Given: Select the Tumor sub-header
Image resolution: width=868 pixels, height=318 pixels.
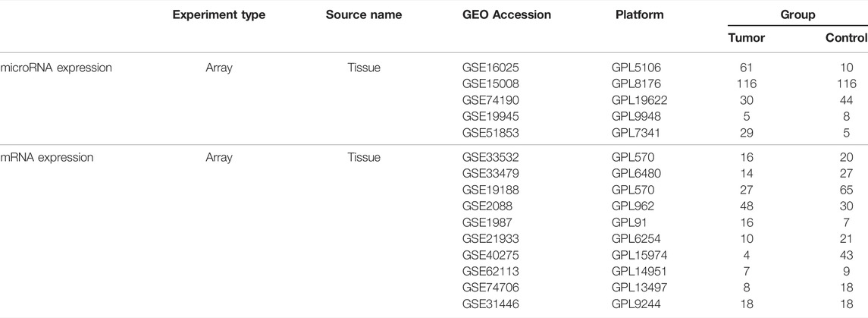Looking at the screenshot, I should pos(746,38).
